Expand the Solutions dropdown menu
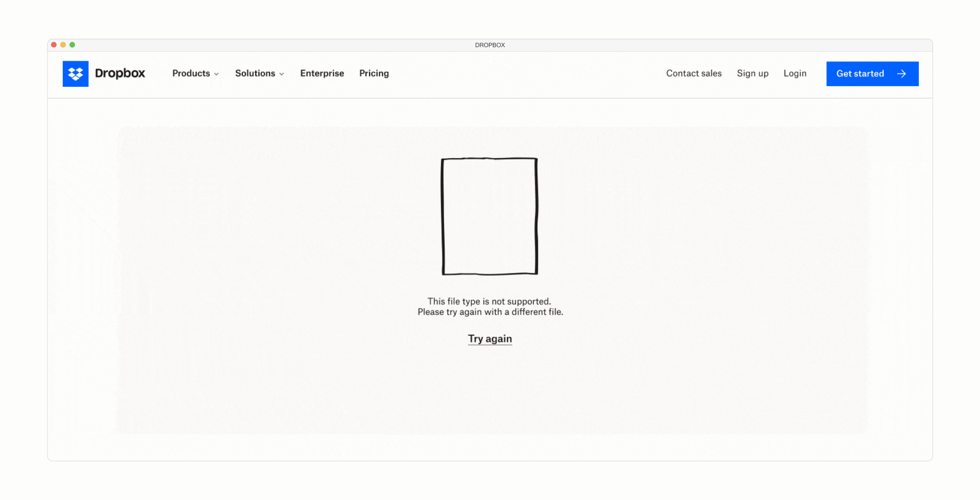The width and height of the screenshot is (980, 500). pos(259,73)
